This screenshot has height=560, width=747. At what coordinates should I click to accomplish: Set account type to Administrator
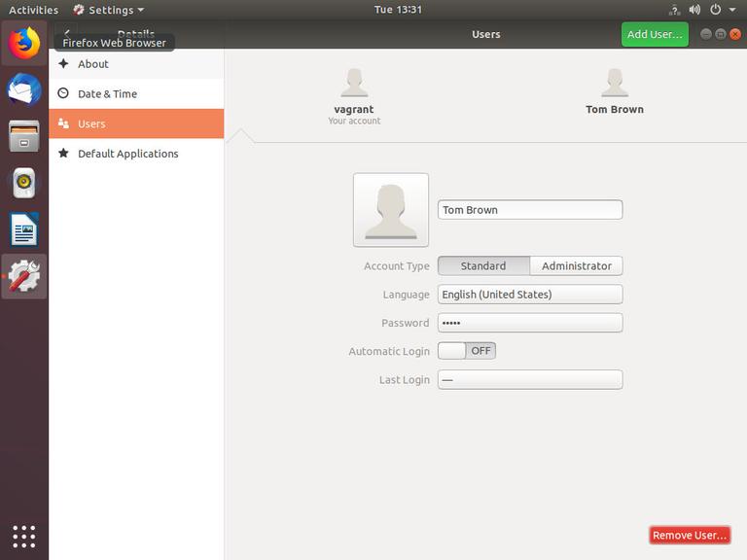coord(576,266)
